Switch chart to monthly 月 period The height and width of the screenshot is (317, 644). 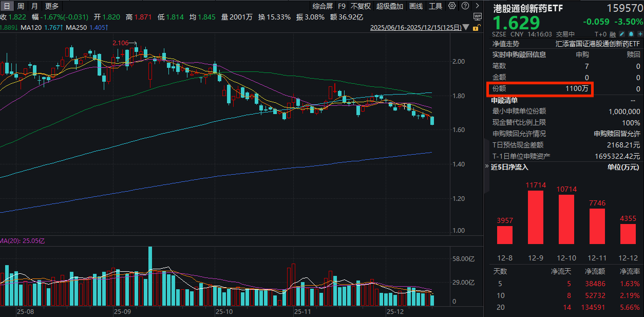coord(34,6)
